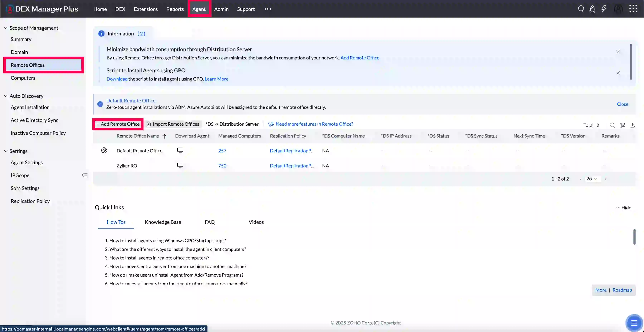Screen dimensions: 644x332
Task: Open the apps grid launcher icon
Action: point(633,9)
